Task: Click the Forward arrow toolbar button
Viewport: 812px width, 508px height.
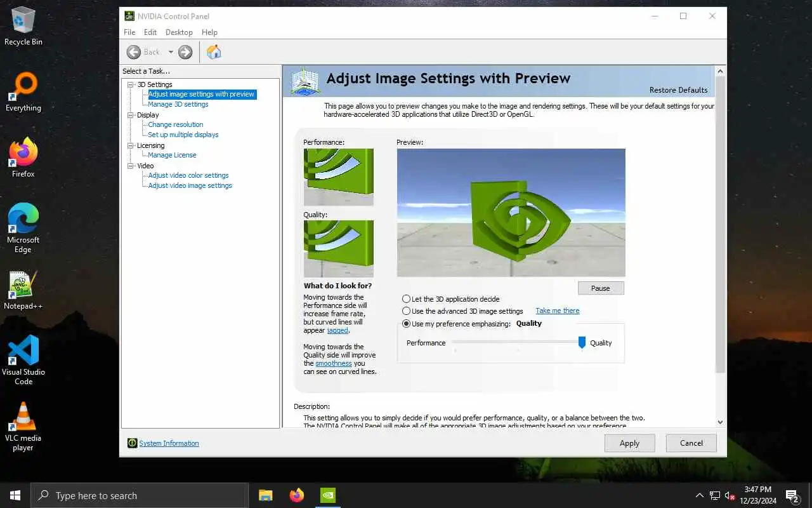Action: pyautogui.click(x=185, y=52)
